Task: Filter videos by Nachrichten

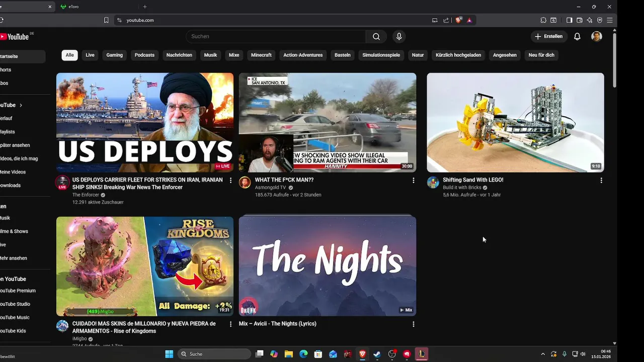Action: click(179, 55)
